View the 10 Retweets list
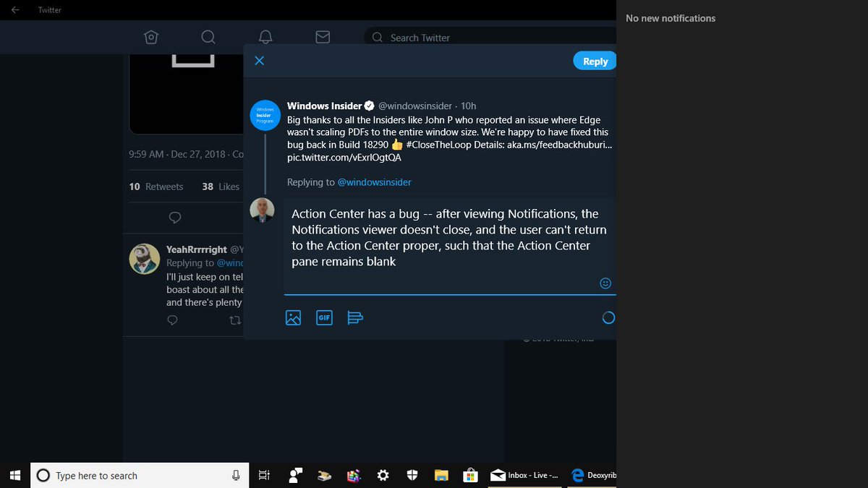Viewport: 868px width, 488px height. [x=156, y=187]
